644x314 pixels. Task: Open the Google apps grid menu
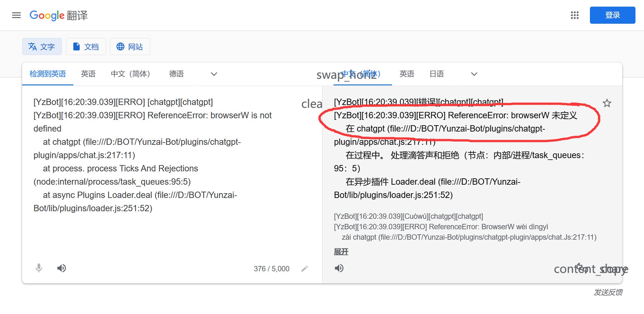(574, 15)
